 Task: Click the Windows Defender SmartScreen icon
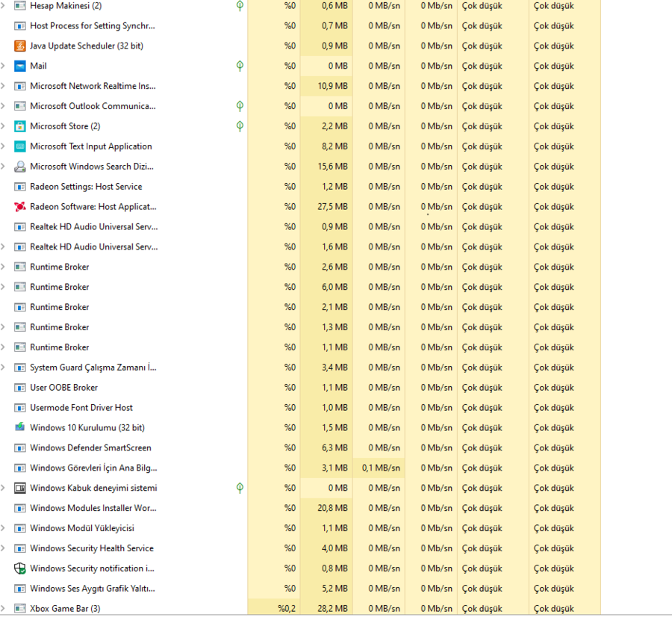pyautogui.click(x=19, y=447)
